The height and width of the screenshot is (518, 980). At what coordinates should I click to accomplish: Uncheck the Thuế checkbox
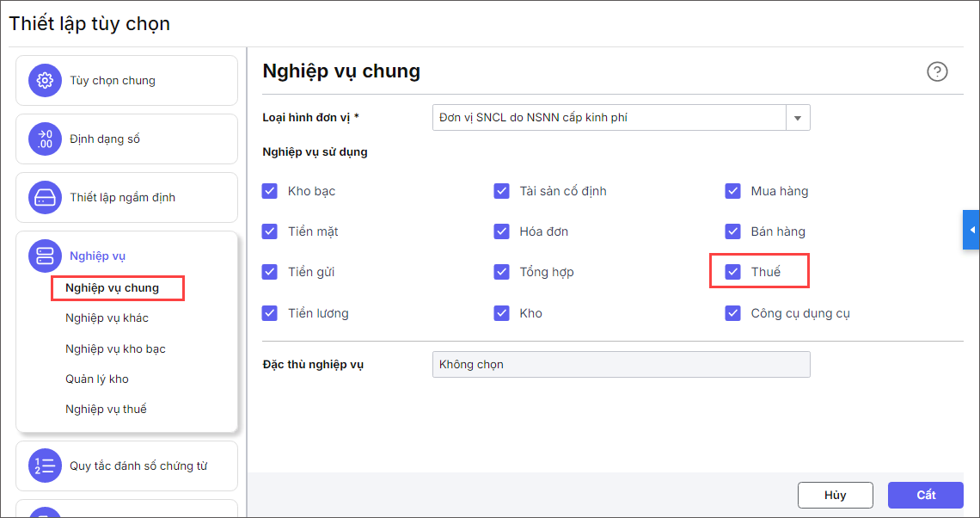pos(733,272)
